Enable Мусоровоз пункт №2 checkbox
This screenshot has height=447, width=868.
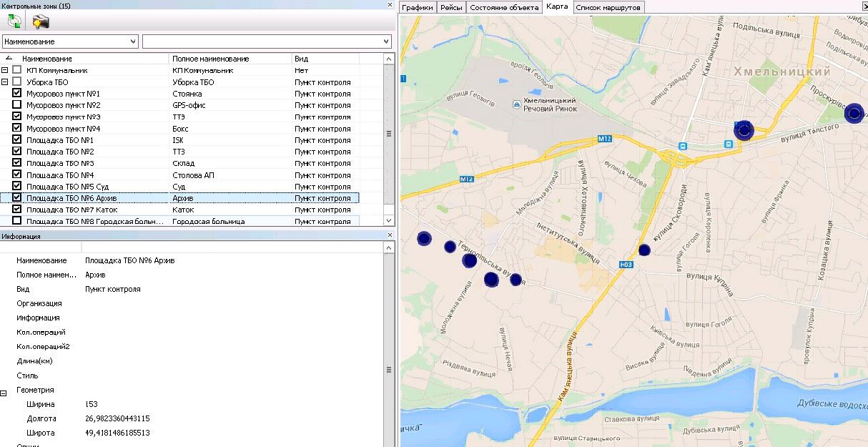pos(17,105)
